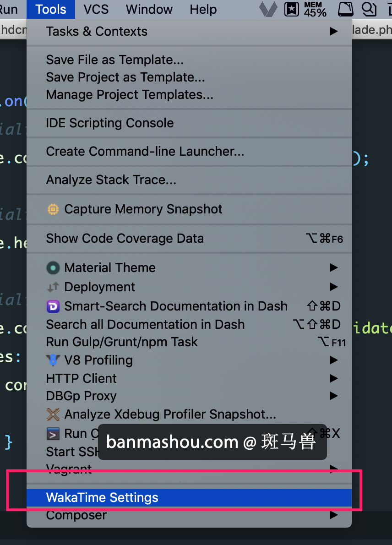Image resolution: width=392 pixels, height=545 pixels.
Task: Select WakaTime Settings
Action: [x=189, y=497]
